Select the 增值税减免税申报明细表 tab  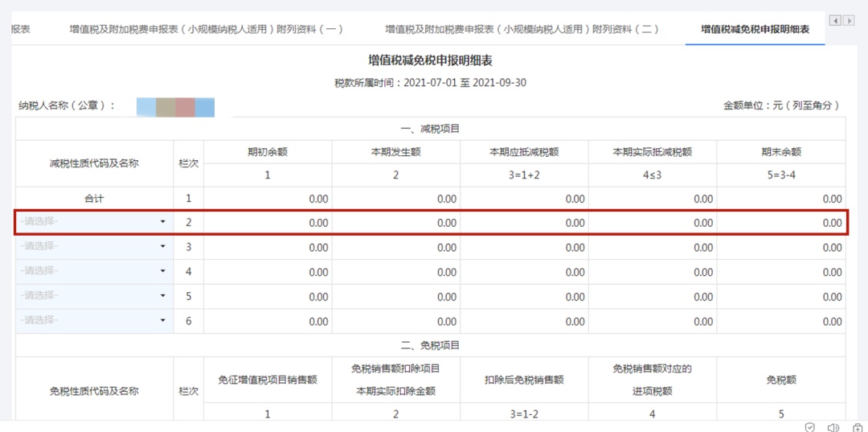point(755,30)
